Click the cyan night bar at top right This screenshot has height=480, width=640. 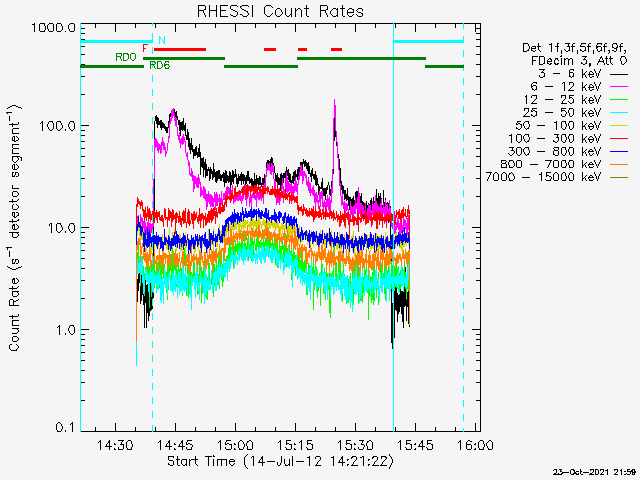[429, 41]
